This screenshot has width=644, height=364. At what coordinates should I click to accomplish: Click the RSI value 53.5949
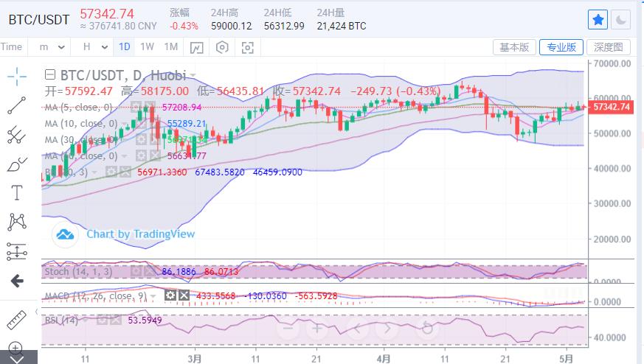click(145, 320)
